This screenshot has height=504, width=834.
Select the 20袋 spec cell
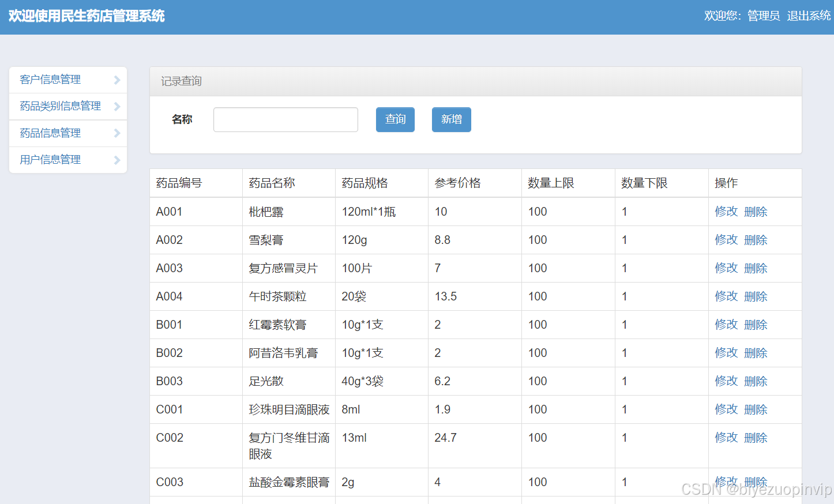click(x=382, y=296)
